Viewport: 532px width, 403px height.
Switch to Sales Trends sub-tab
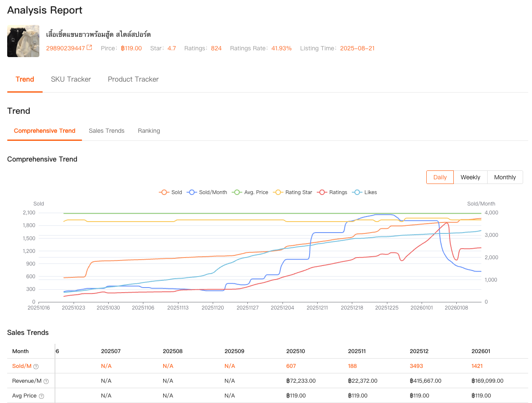107,131
